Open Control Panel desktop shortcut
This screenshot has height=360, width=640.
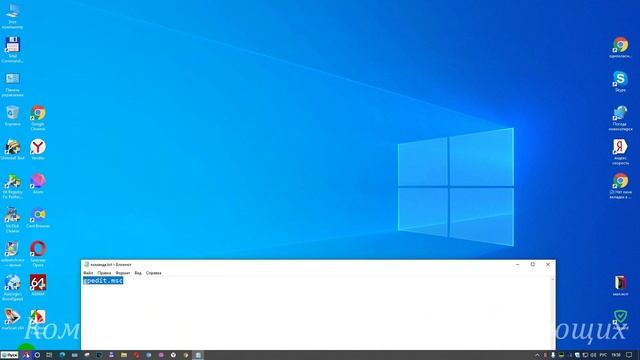[12, 84]
